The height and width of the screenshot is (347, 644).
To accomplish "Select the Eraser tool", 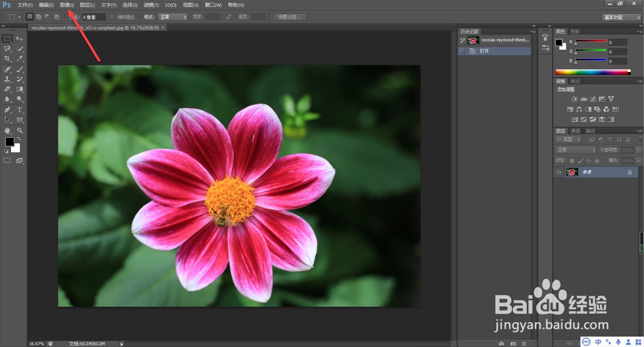I will 7,89.
